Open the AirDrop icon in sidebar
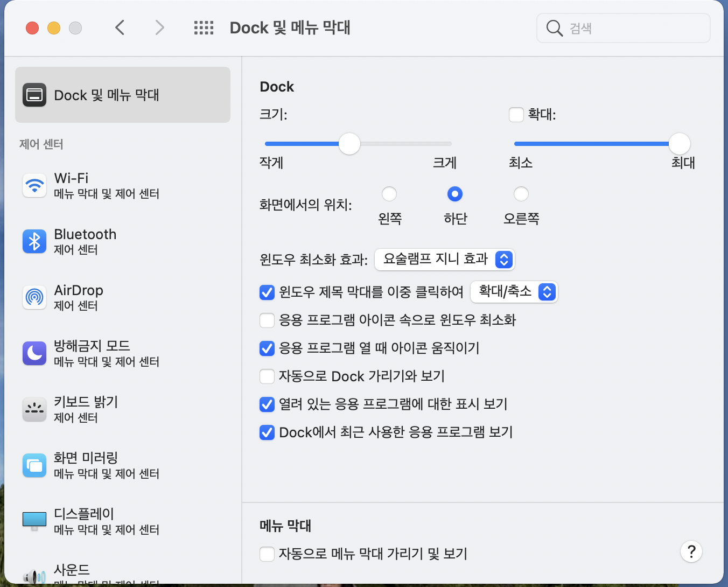The width and height of the screenshot is (728, 587). tap(34, 297)
